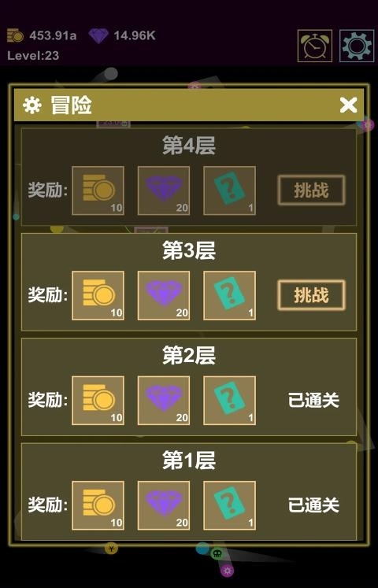Tap the gold coin reward in 第2层

98,401
